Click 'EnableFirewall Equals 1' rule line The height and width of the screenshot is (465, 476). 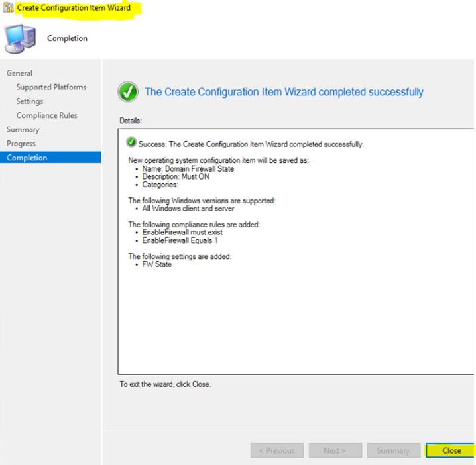(180, 240)
